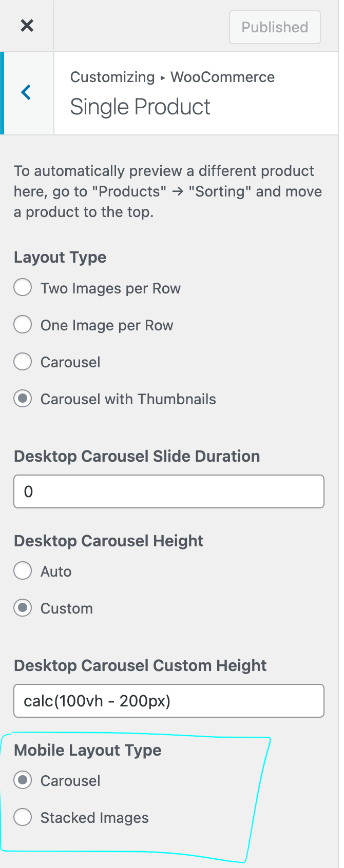The height and width of the screenshot is (868, 344).
Task: Click the Customizing ▸ WooCommerce breadcrumb text
Action: tap(172, 77)
